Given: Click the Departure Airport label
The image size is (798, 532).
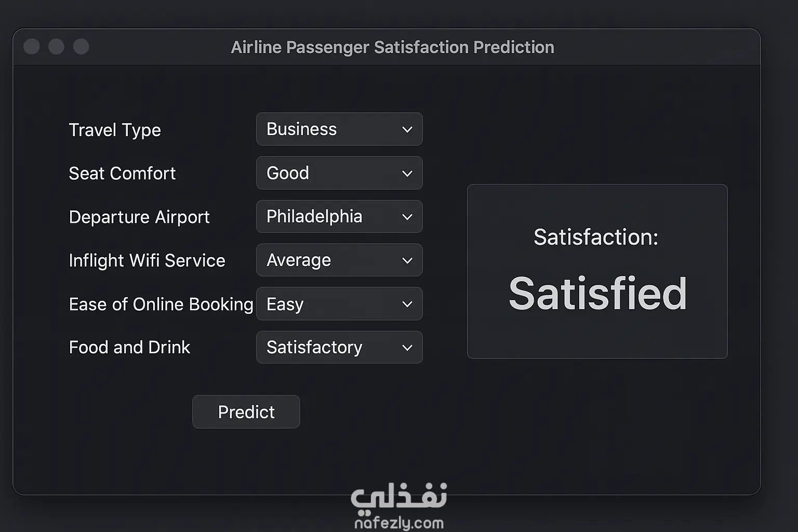Looking at the screenshot, I should pos(139,217).
